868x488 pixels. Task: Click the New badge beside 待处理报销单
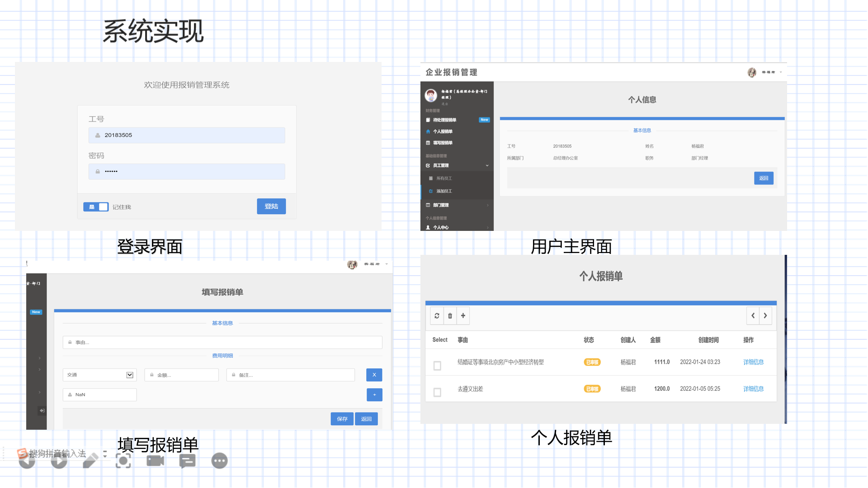click(484, 120)
